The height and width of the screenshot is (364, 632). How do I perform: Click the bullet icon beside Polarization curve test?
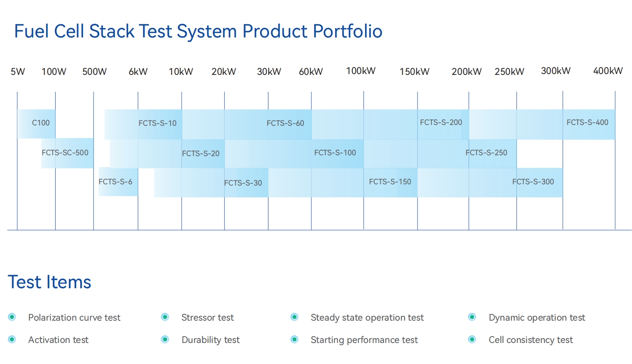coord(12,317)
